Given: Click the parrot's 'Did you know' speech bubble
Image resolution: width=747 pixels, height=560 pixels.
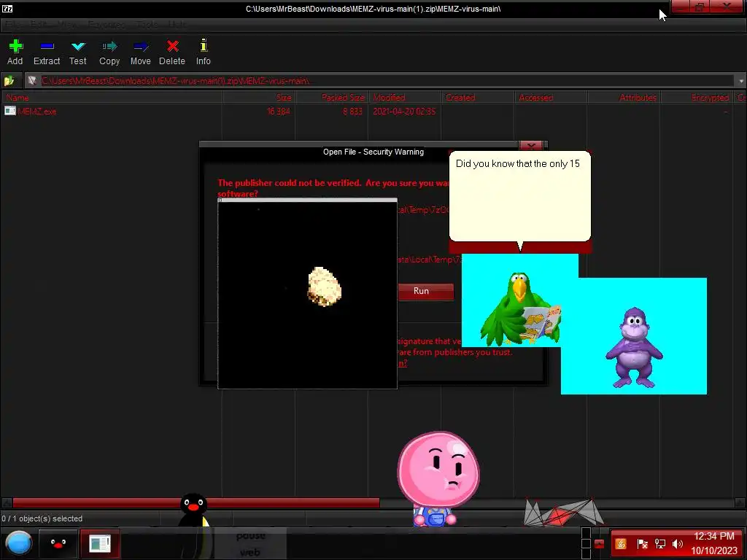Looking at the screenshot, I should [519, 196].
